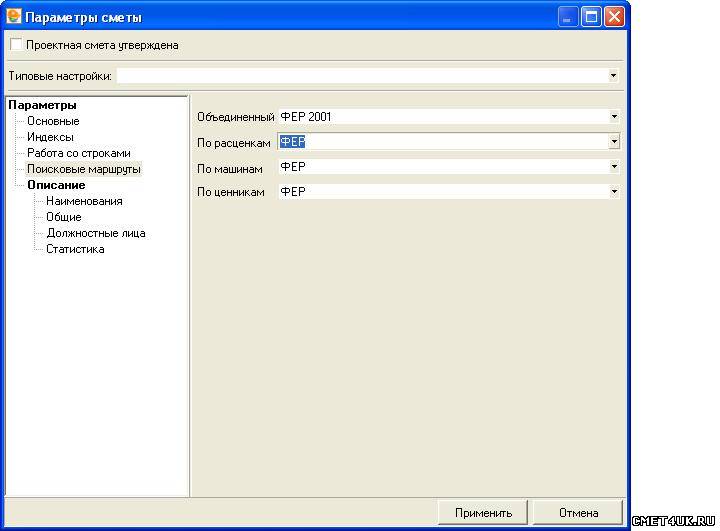720x531 pixels.
Task: Click the application icon in title bar
Action: pos(14,16)
